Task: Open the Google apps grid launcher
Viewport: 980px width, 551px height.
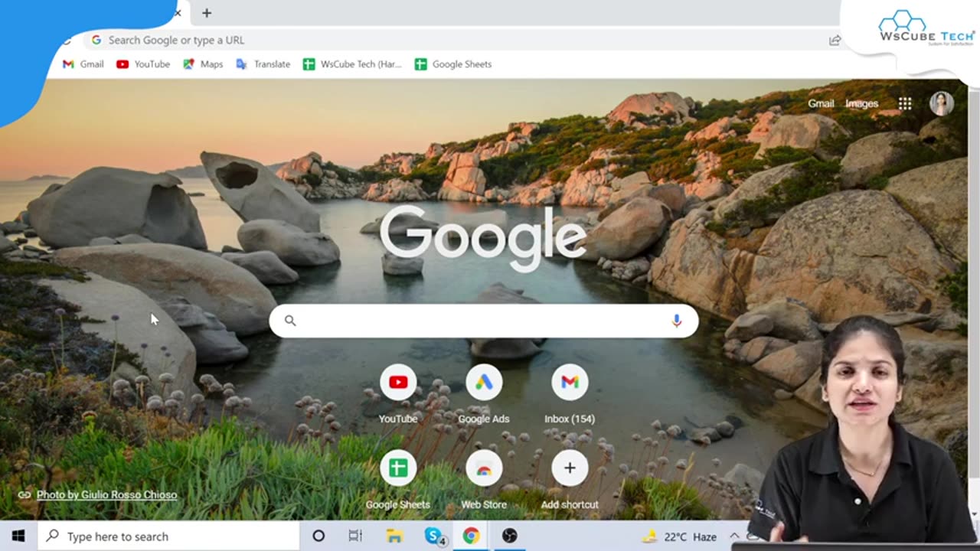Action: point(905,104)
